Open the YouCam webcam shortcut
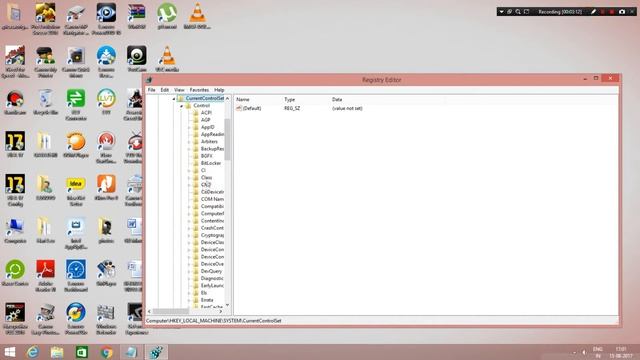Image resolution: width=640 pixels, height=360 pixels. [x=136, y=59]
